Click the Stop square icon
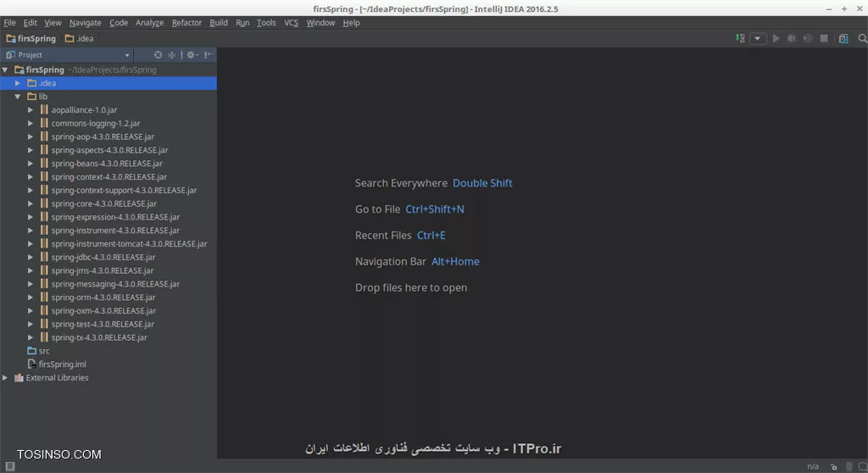868x473 pixels. tap(824, 38)
